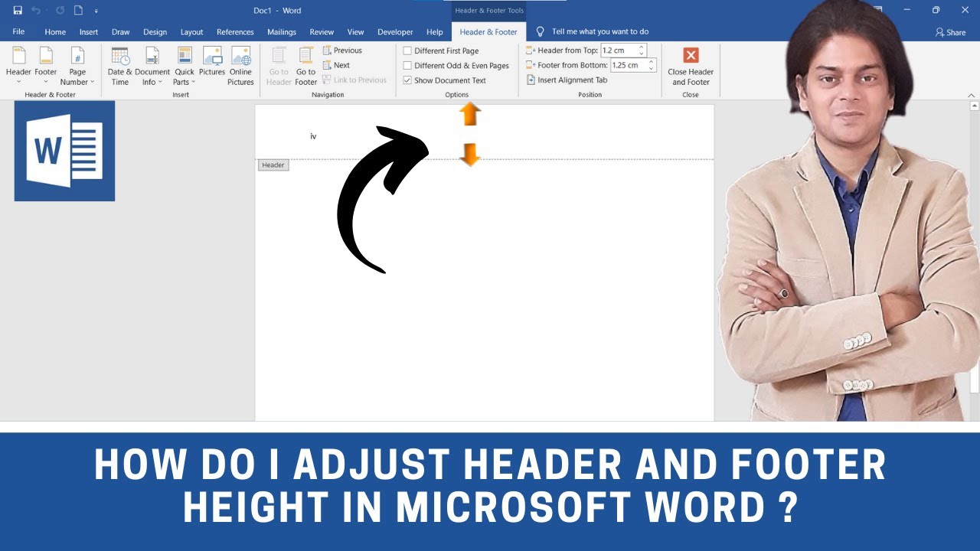Open the Header gallery dropdown
This screenshot has height=551, width=980.
point(18,66)
